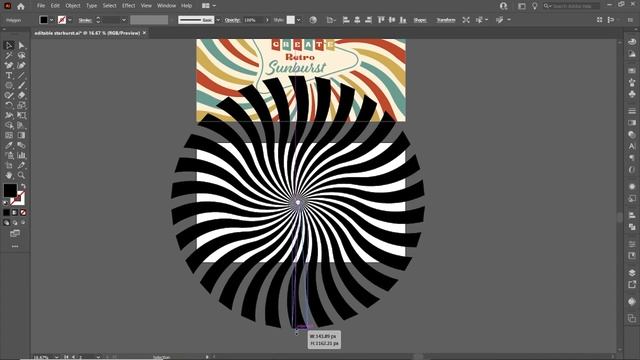Select the Type tool
The width and height of the screenshot is (640, 360).
click(9, 75)
